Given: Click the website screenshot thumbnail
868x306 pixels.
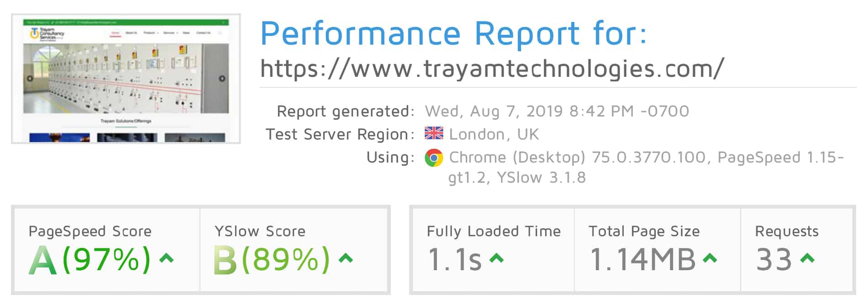Looking at the screenshot, I should (126, 79).
